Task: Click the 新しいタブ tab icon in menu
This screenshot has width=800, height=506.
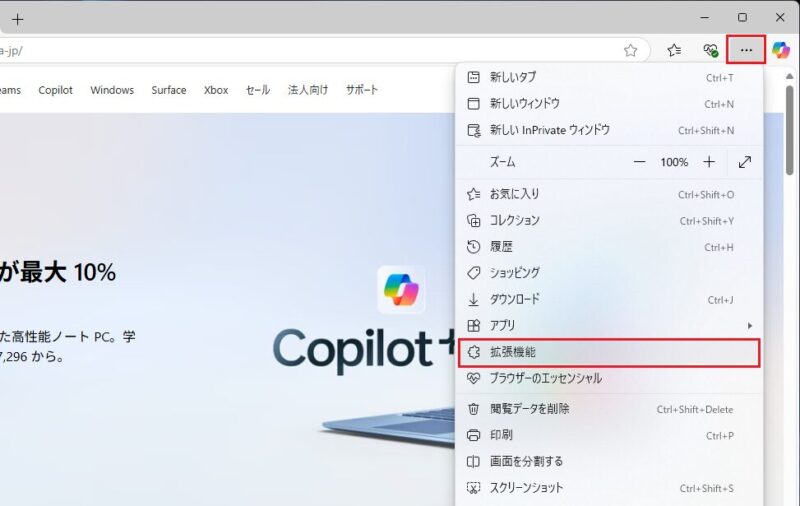Action: pos(473,77)
